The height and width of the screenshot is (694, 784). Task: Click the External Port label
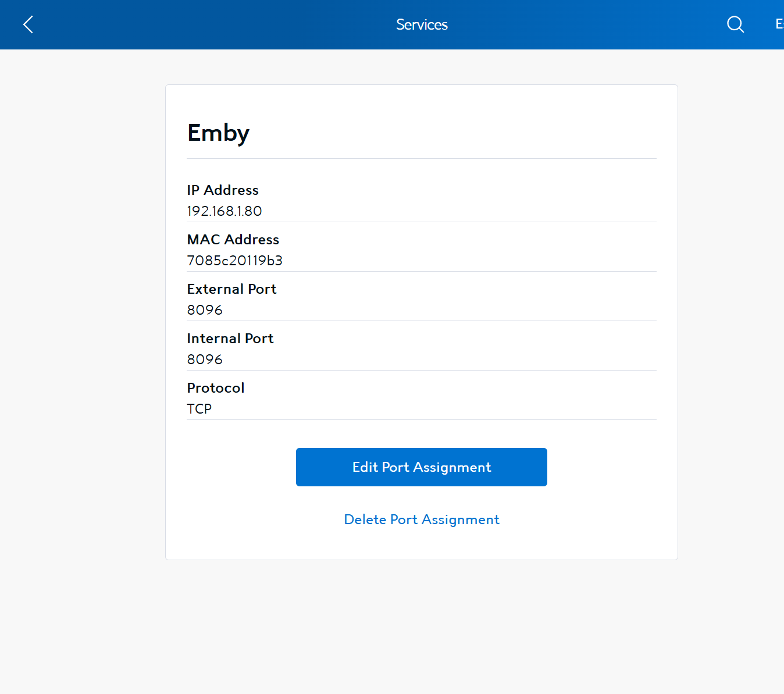click(x=231, y=289)
